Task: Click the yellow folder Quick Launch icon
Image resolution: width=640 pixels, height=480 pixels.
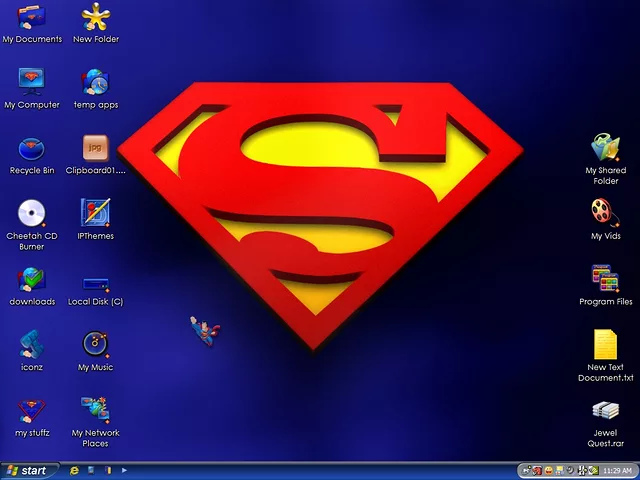Action: coord(108,470)
